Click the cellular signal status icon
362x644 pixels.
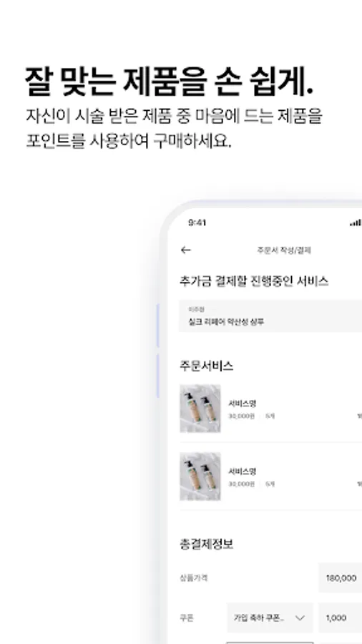tap(356, 223)
